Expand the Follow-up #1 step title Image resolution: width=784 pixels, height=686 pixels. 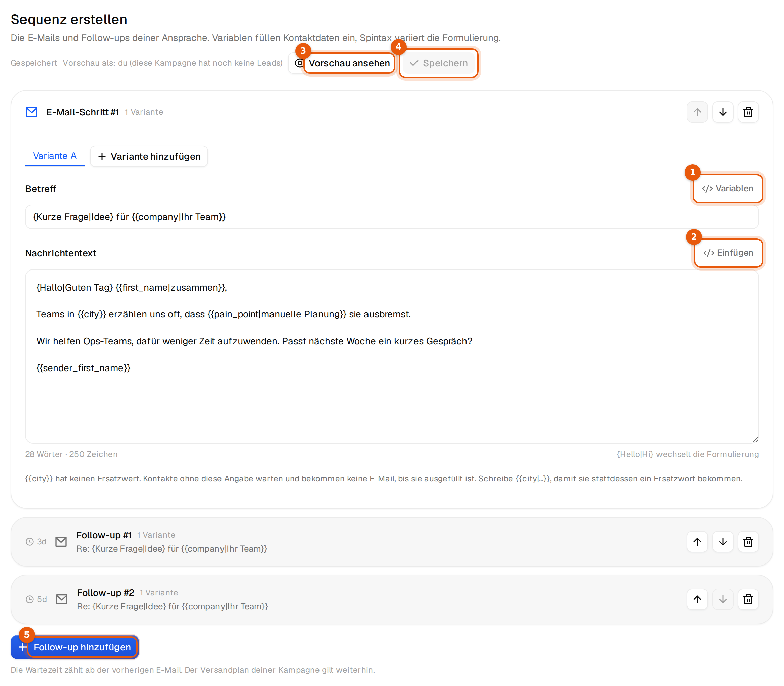click(x=104, y=535)
